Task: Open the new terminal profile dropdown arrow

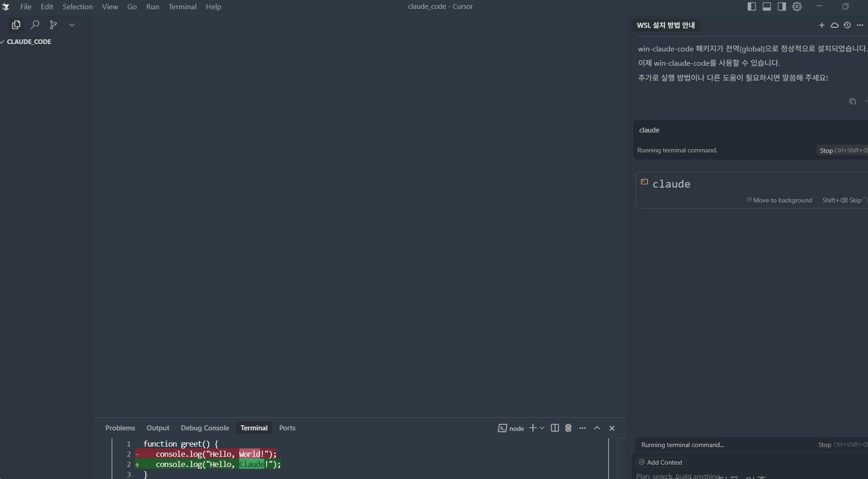Action: [x=542, y=428]
